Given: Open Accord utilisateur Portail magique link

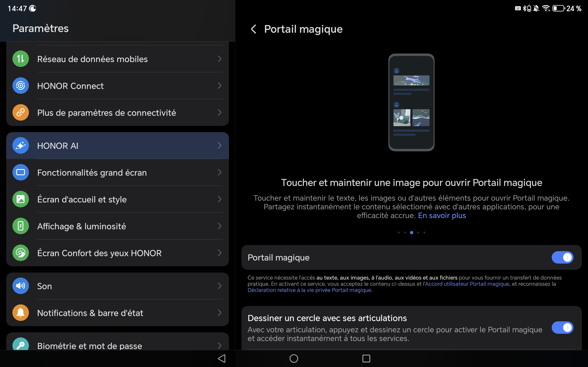Looking at the screenshot, I should [x=467, y=284].
